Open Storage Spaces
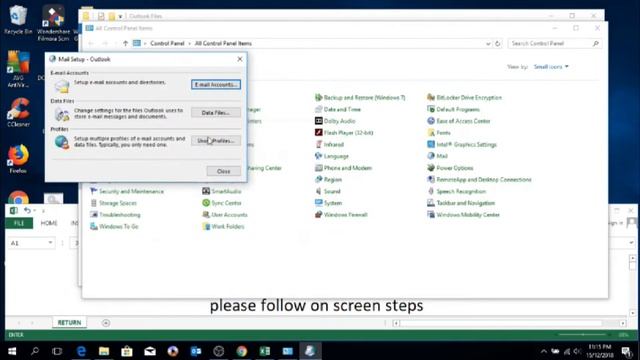Image resolution: width=640 pixels, height=360 pixels. pyautogui.click(x=113, y=203)
